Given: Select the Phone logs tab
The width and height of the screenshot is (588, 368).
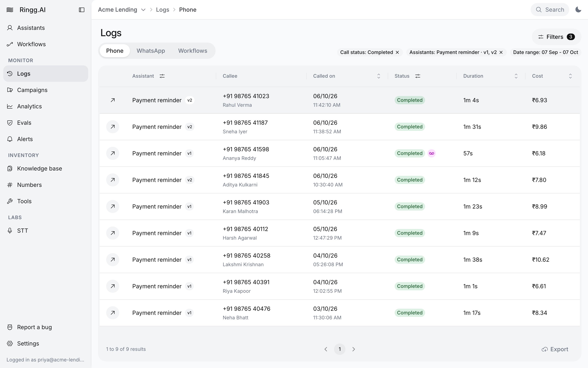Looking at the screenshot, I should tap(115, 51).
